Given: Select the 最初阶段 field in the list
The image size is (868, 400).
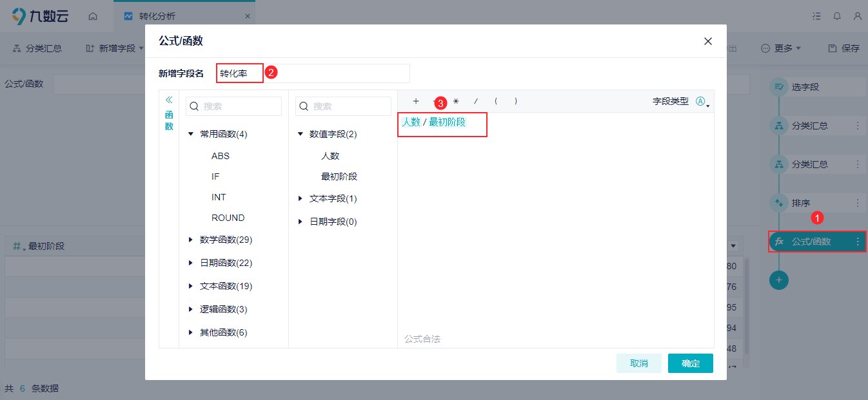Looking at the screenshot, I should click(x=339, y=176).
